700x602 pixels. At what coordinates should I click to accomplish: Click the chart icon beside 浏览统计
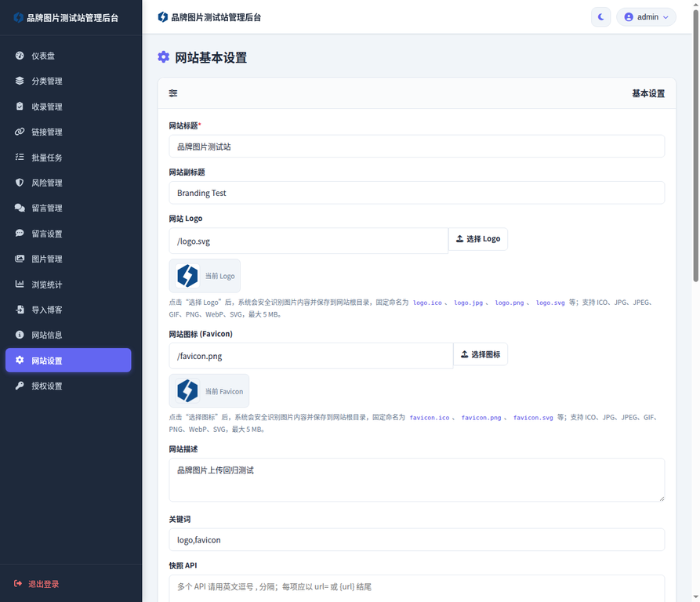(20, 285)
